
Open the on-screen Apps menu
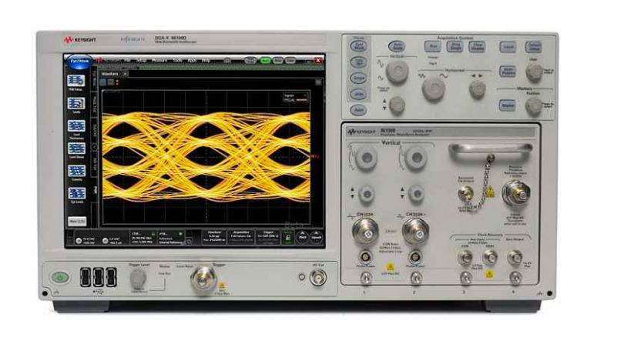(x=192, y=60)
